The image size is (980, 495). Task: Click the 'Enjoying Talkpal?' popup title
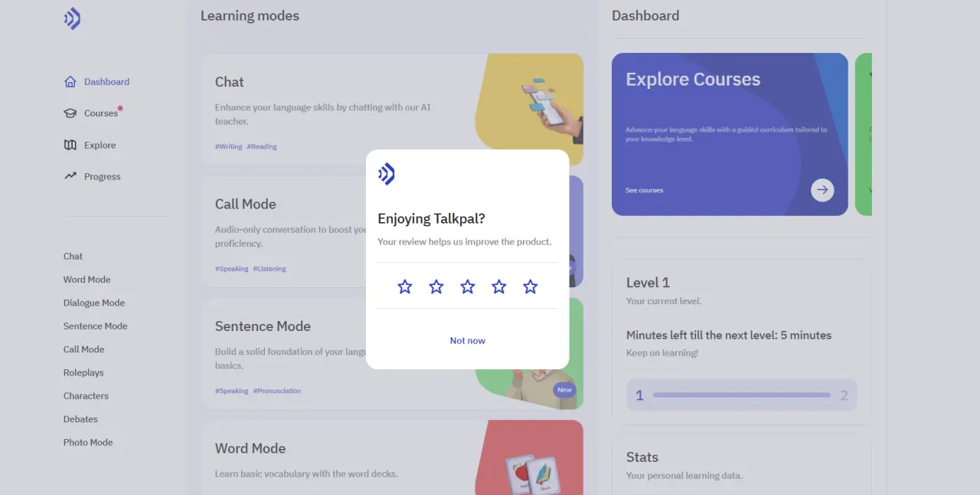431,219
